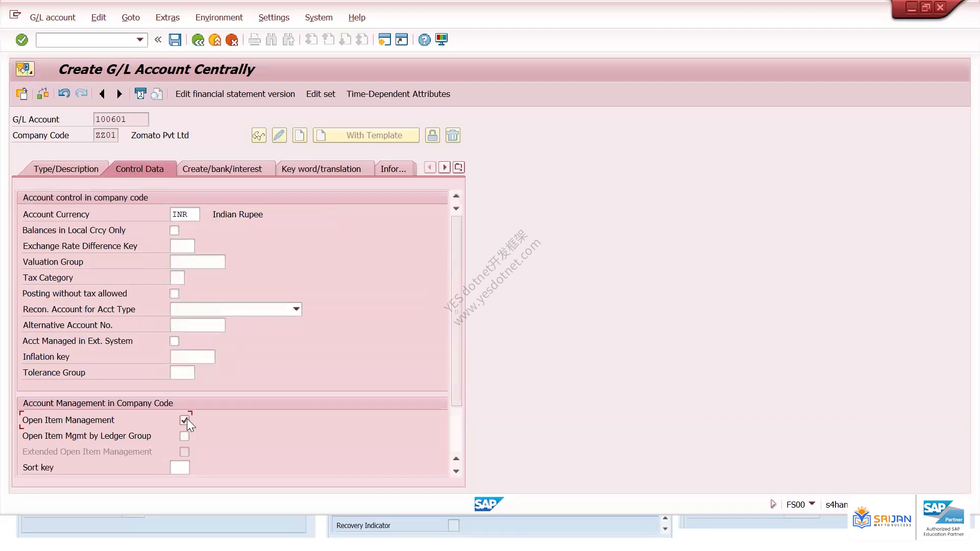Open the command field dropdown arrow

tap(140, 40)
